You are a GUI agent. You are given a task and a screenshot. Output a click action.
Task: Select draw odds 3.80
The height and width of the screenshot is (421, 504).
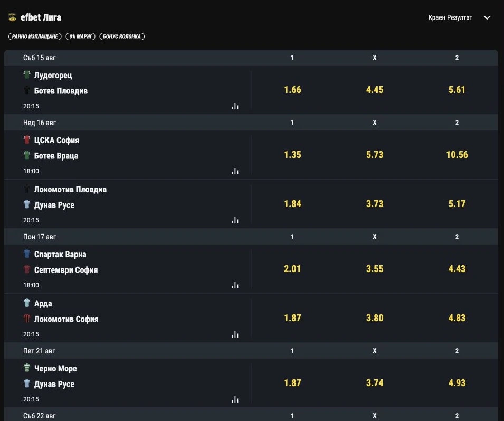tap(375, 318)
